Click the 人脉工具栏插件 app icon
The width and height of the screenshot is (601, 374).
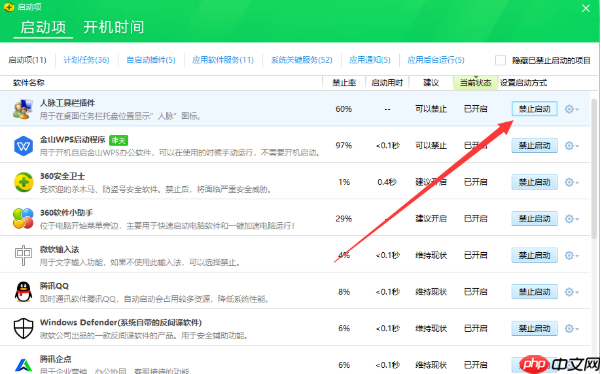(x=23, y=109)
